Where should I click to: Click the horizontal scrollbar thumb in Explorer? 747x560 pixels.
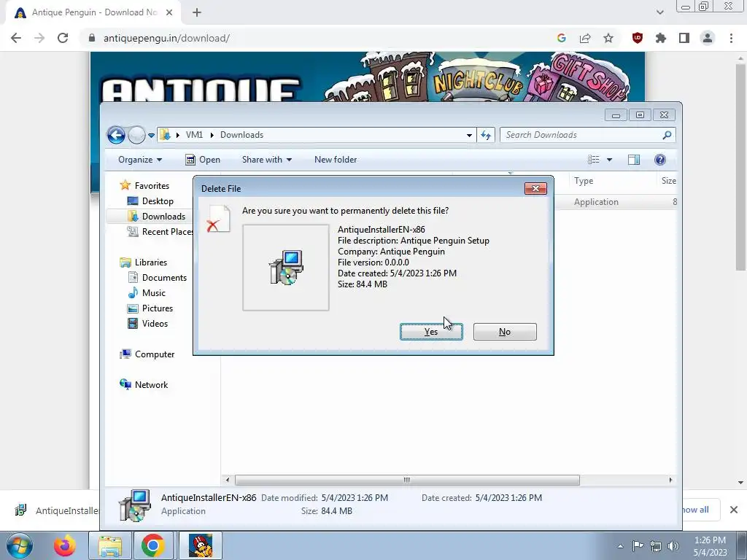click(x=407, y=480)
